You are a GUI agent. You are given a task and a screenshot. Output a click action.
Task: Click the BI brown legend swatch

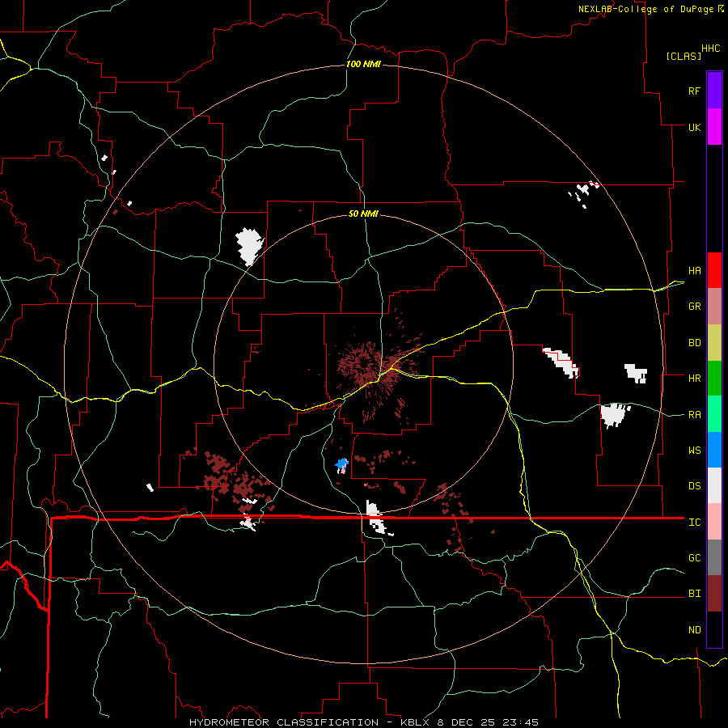coord(714,594)
